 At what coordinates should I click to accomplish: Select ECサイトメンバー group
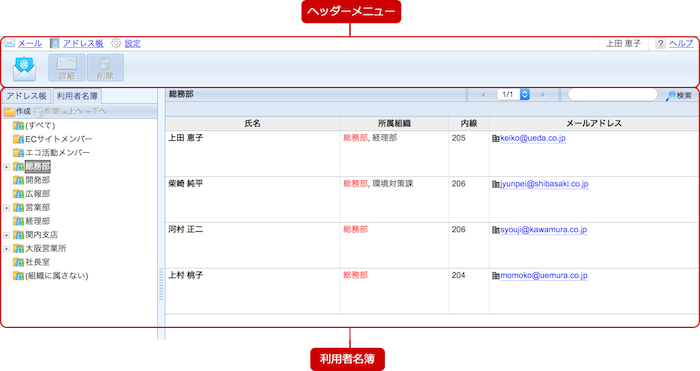pyautogui.click(x=58, y=139)
